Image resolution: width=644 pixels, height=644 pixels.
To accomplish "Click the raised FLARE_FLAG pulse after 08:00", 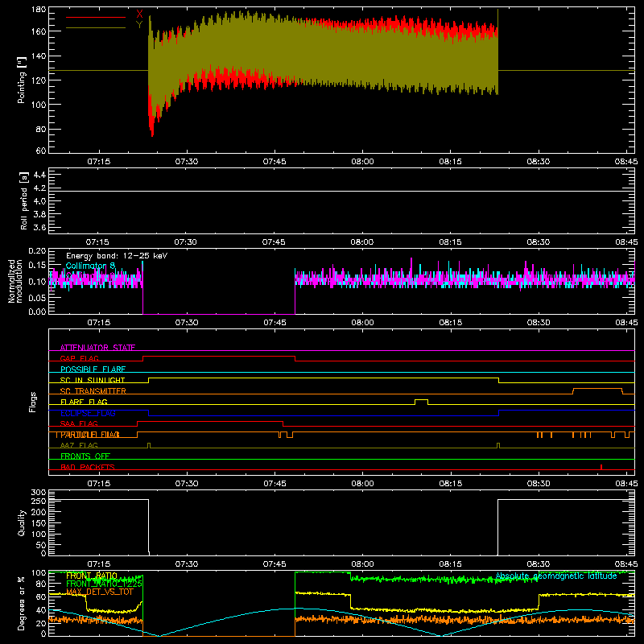I will (421, 399).
